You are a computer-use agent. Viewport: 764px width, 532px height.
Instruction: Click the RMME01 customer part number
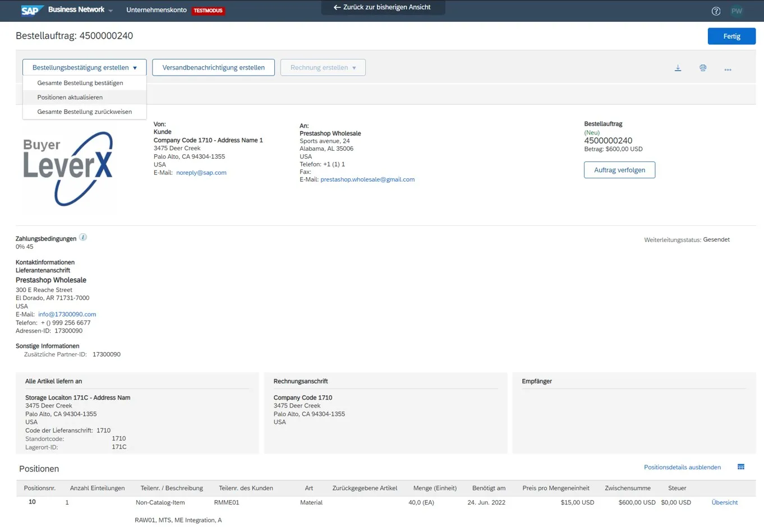tap(227, 503)
